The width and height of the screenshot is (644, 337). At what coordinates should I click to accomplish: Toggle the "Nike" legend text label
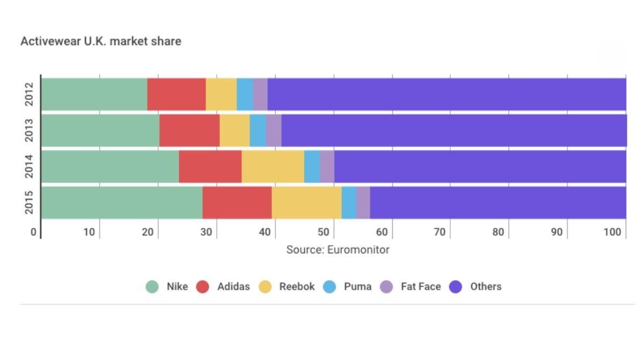coord(177,287)
